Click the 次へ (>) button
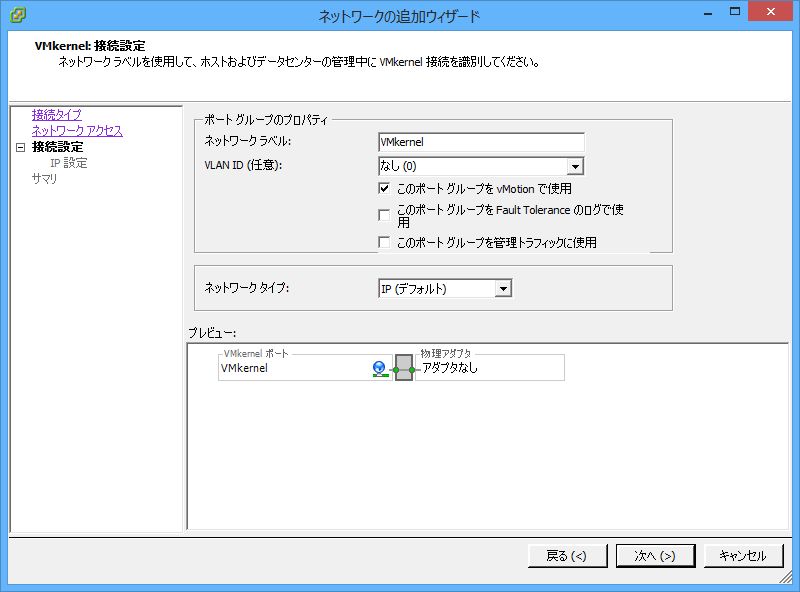The width and height of the screenshot is (800, 592). click(655, 556)
